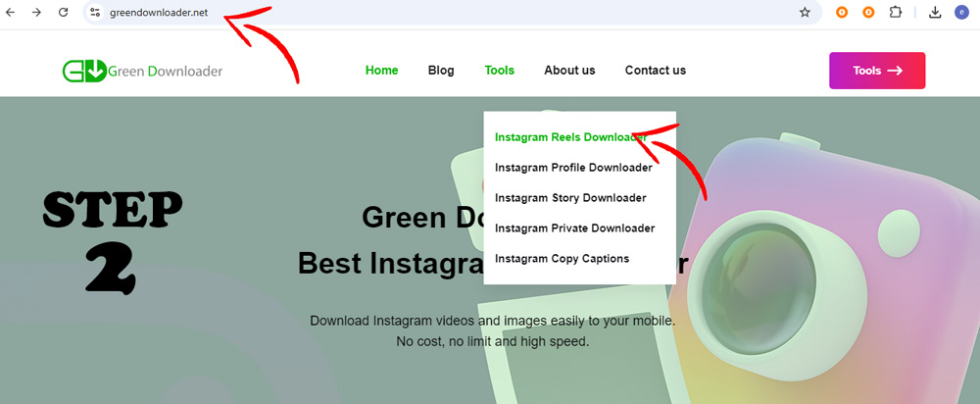This screenshot has width=980, height=404.
Task: Open the browser Downloads icon
Action: click(x=935, y=12)
